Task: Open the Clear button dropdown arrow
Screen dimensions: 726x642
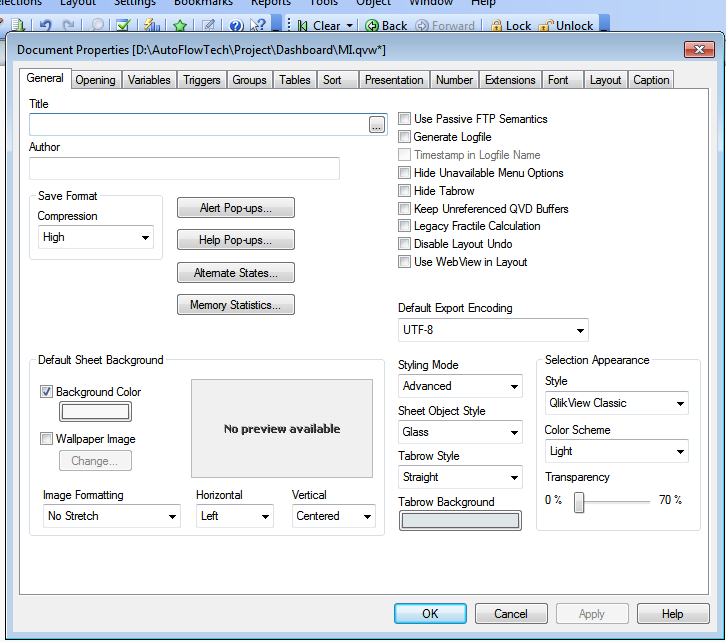Action: coord(350,25)
